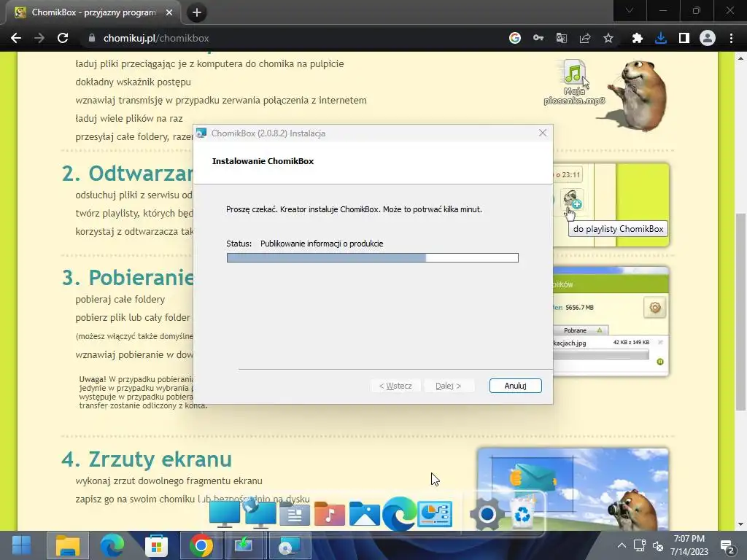This screenshot has height=560, width=747.
Task: Click the padlock site info icon
Action: pyautogui.click(x=92, y=38)
